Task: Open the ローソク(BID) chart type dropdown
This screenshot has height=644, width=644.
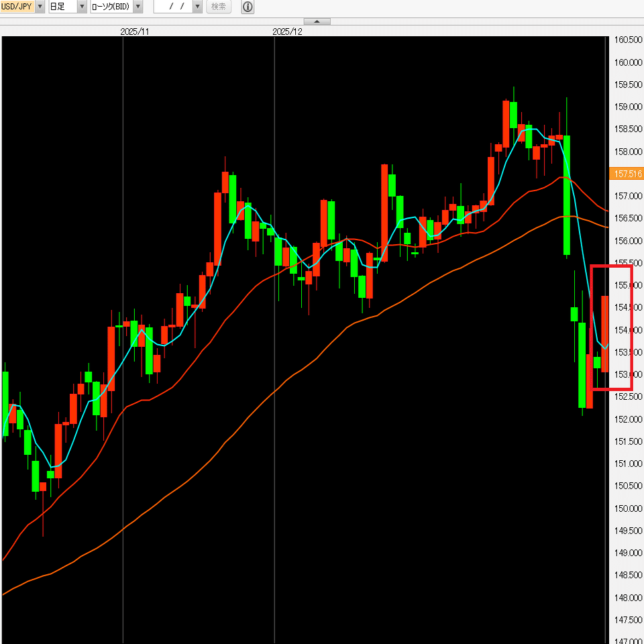Action: (138, 7)
